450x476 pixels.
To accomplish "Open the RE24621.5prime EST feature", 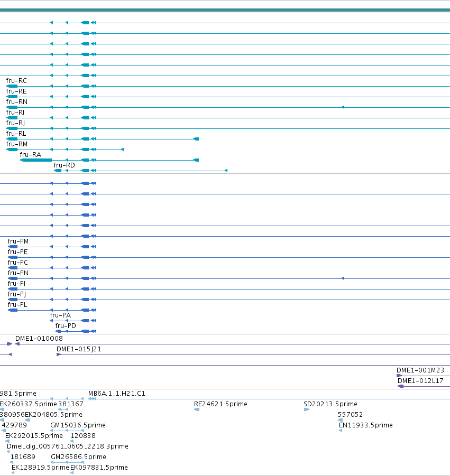I will 221,404.
